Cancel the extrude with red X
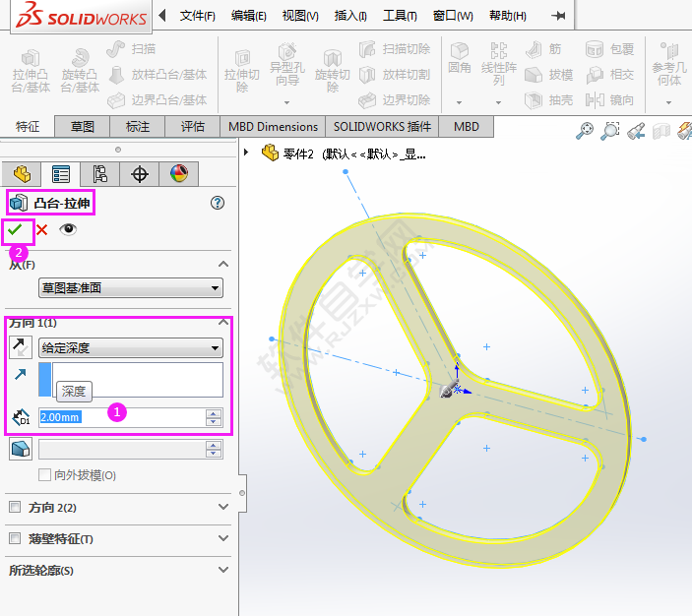 [x=42, y=229]
